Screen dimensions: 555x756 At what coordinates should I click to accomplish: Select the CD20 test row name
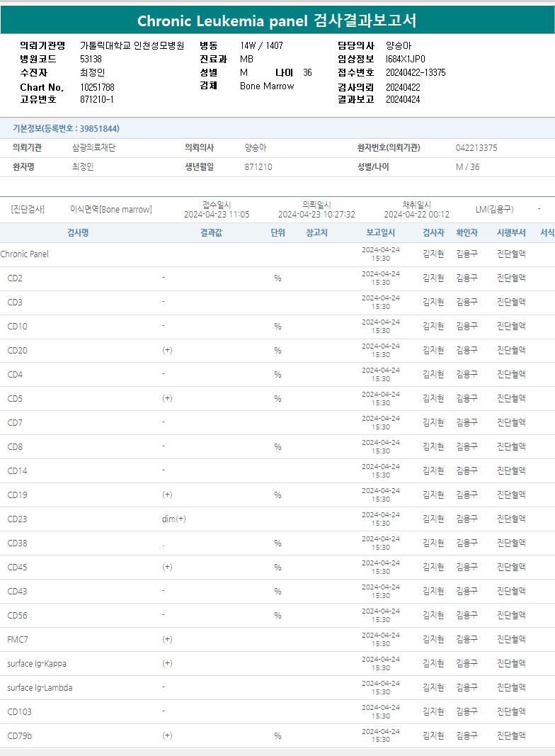click(18, 351)
